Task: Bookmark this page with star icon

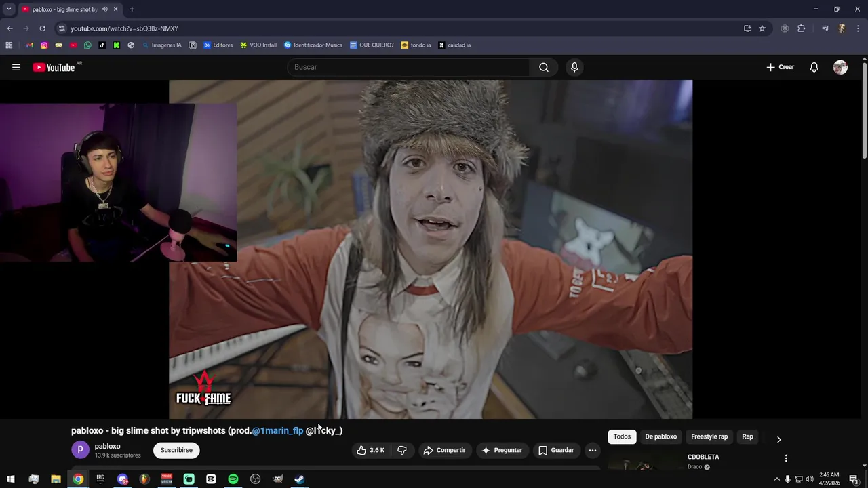Action: click(x=762, y=28)
